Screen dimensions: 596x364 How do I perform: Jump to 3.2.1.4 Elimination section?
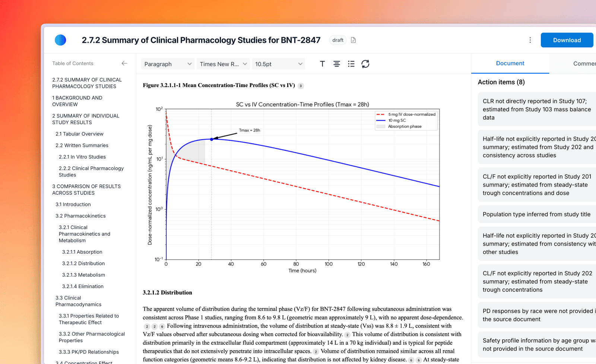[x=83, y=287]
